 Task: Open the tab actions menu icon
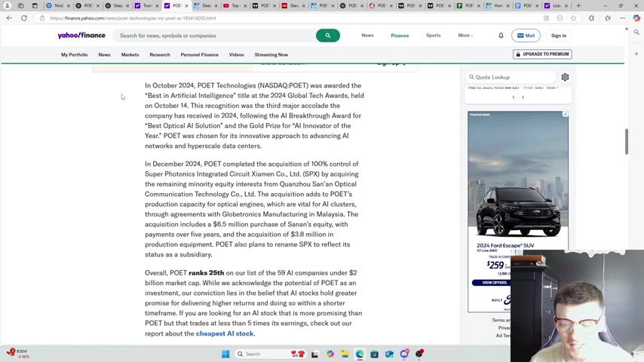(x=35, y=6)
